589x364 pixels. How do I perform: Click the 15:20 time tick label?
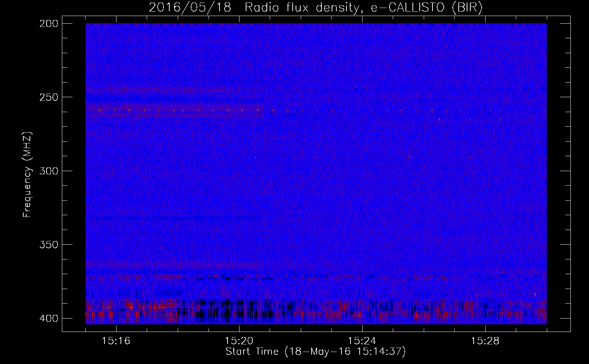tap(239, 341)
